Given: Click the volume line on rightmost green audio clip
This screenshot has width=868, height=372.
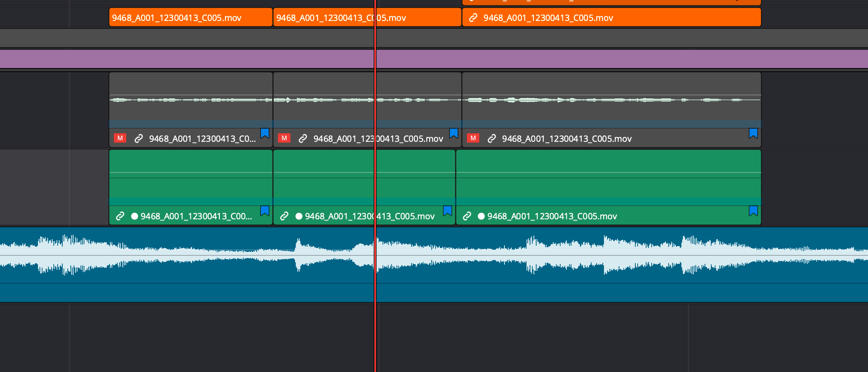Looking at the screenshot, I should [609, 172].
